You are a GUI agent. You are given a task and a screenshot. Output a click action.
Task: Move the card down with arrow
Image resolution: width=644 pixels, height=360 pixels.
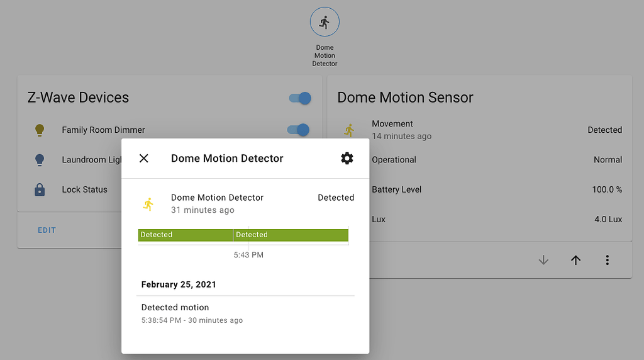543,260
